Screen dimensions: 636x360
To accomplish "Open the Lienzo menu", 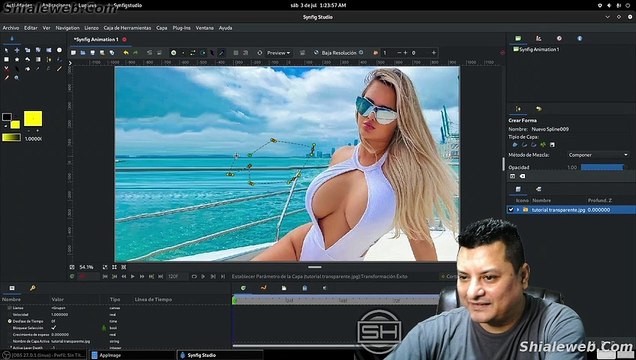I will pyautogui.click(x=91, y=28).
